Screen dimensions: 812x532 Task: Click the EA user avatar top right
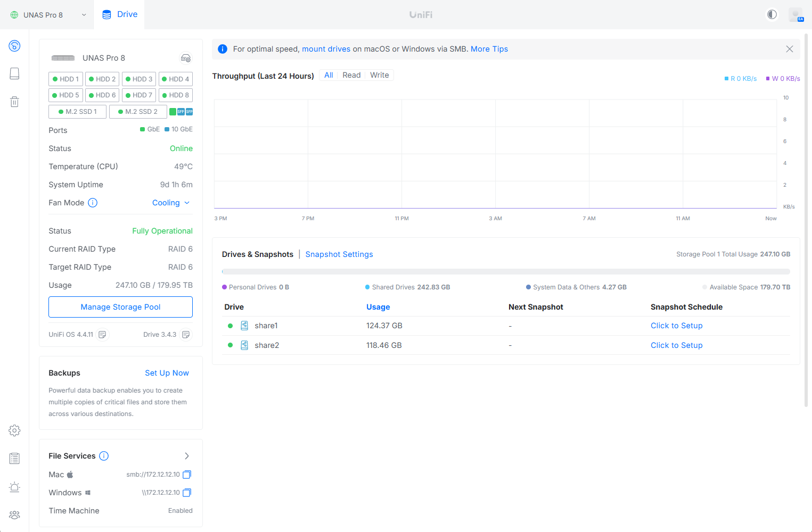coord(796,14)
